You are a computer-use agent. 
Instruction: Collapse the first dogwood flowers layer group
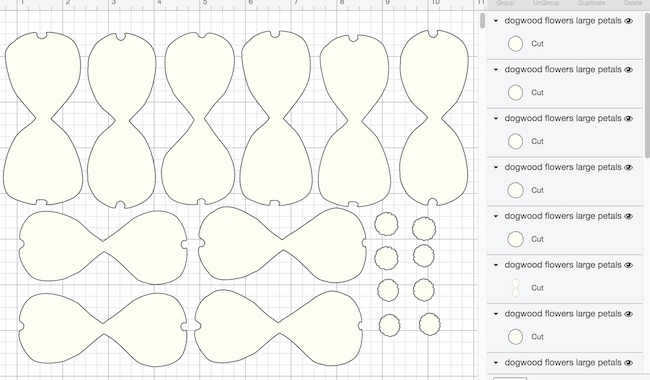pyautogui.click(x=496, y=21)
